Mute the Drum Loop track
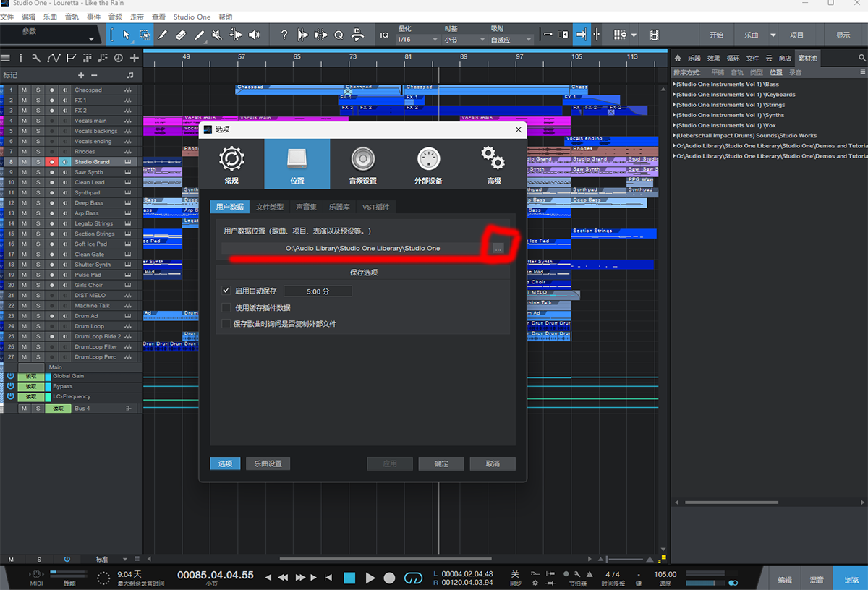Image resolution: width=868 pixels, height=590 pixels. click(24, 326)
